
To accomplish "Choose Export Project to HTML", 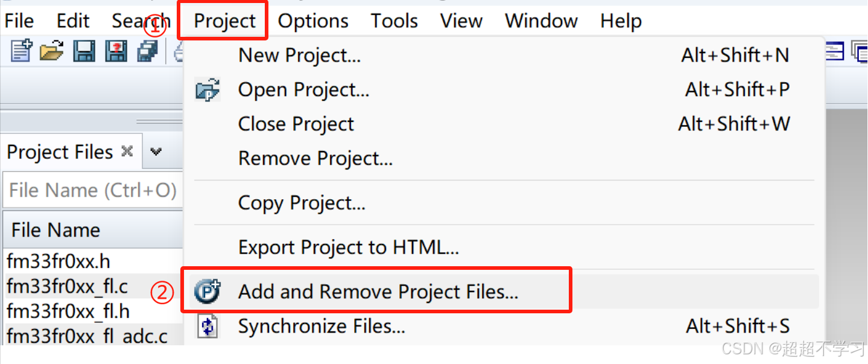I will (349, 247).
